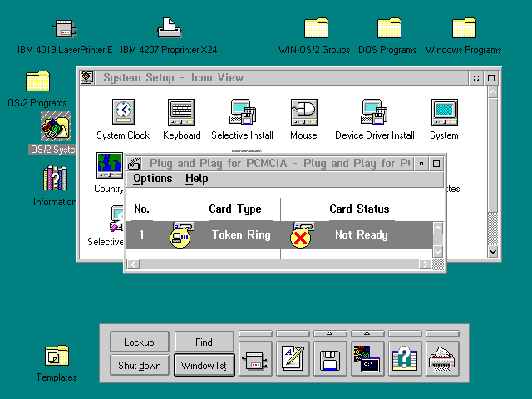Select the Keyboard setup icon
This screenshot has width=532, height=399.
(x=181, y=112)
